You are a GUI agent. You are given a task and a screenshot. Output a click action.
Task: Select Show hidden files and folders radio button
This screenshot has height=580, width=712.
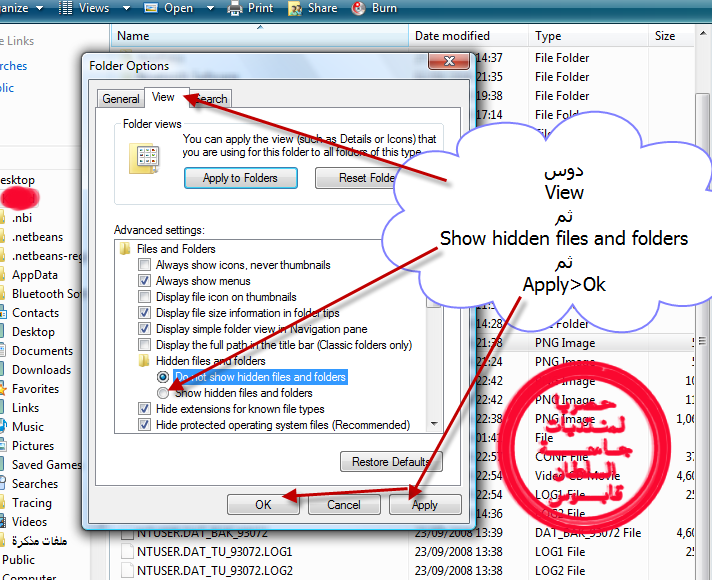click(x=163, y=392)
